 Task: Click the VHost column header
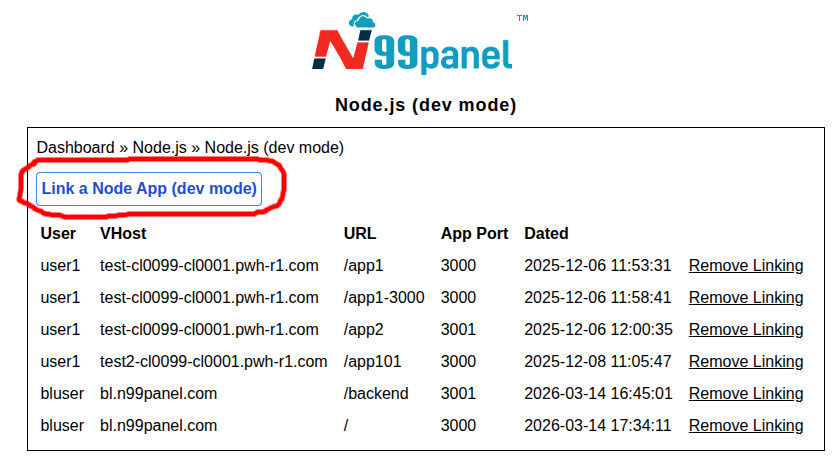click(123, 234)
